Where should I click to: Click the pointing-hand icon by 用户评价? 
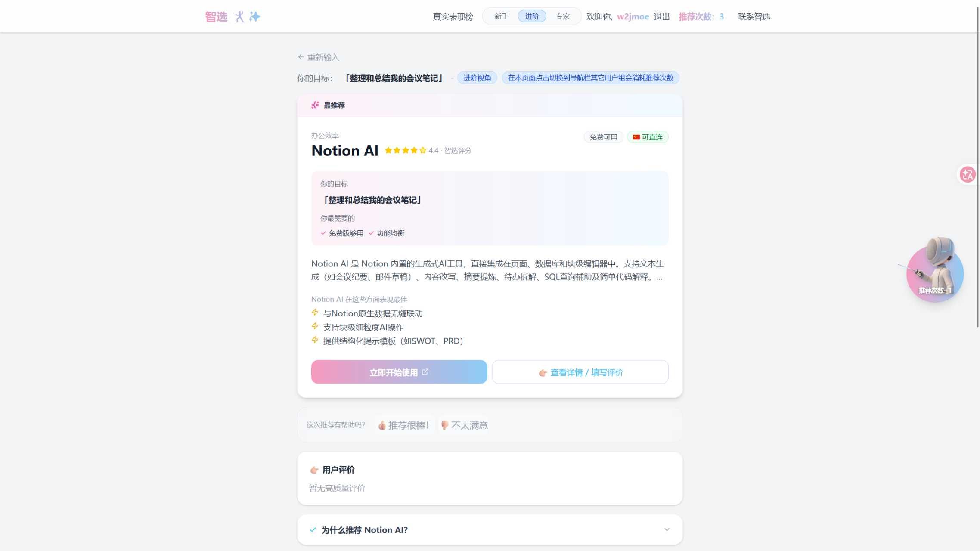(x=314, y=470)
